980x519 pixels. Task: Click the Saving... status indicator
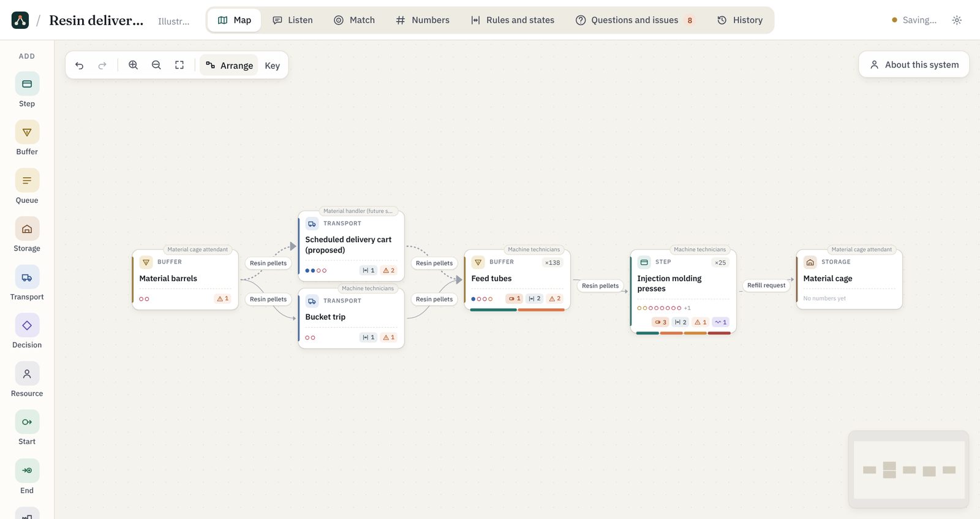914,20
